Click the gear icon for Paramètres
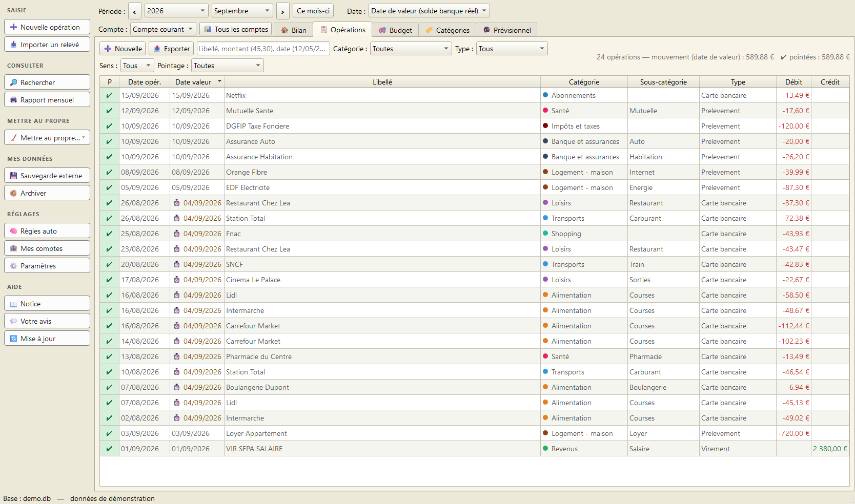 tap(13, 266)
